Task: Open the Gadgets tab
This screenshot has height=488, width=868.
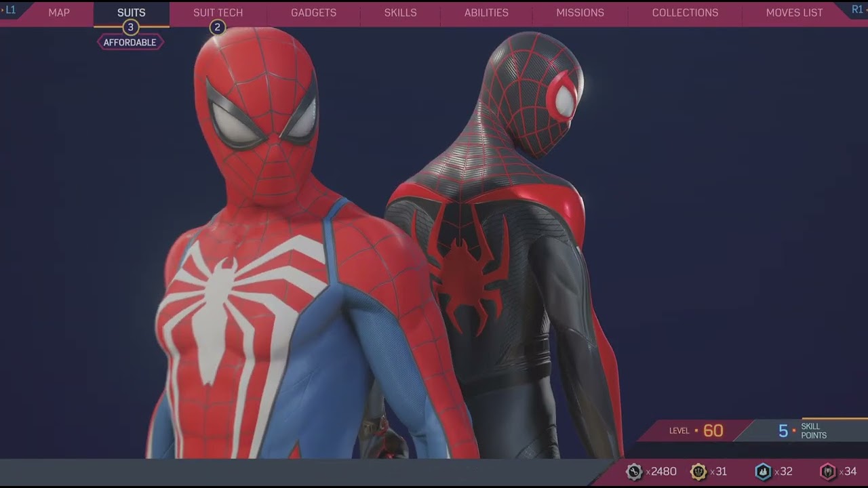Action: point(313,13)
